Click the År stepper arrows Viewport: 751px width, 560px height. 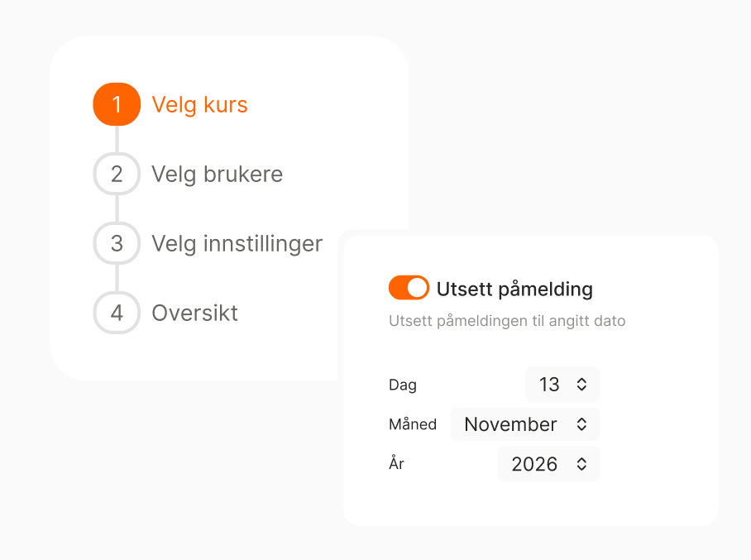[x=580, y=463]
